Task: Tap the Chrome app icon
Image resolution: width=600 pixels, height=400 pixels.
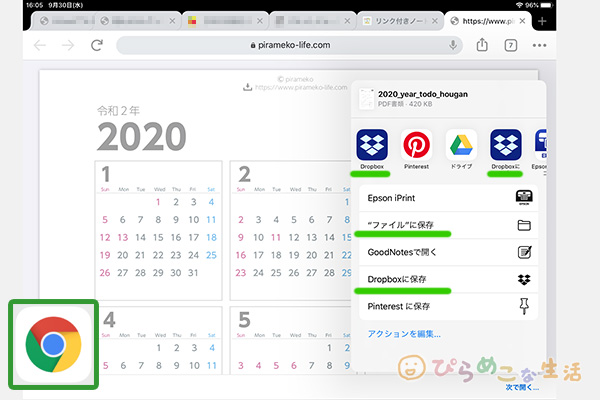Action: coord(53,344)
